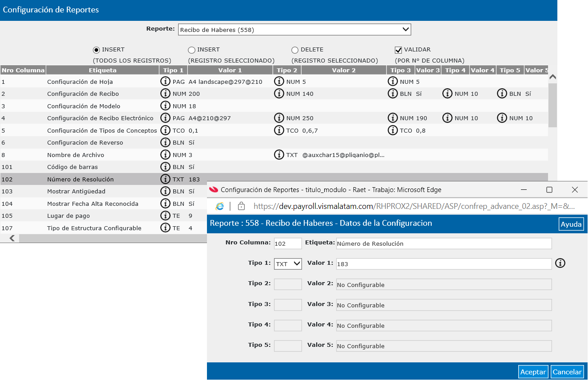Image resolution: width=588 pixels, height=381 pixels.
Task: Click Tipo 1 info icon for Configuración de Recibo Electrónico
Action: pos(166,118)
